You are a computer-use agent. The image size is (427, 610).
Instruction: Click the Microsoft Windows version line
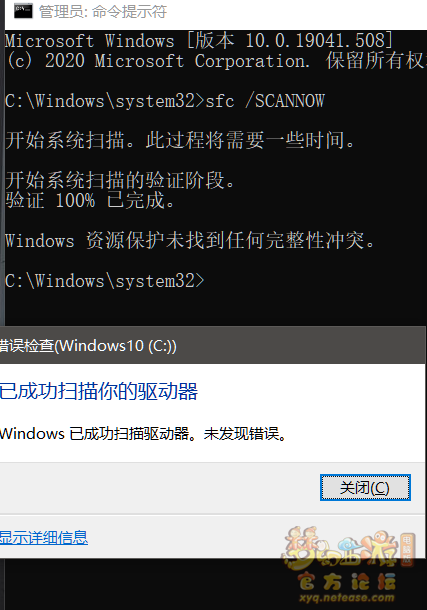point(199,40)
